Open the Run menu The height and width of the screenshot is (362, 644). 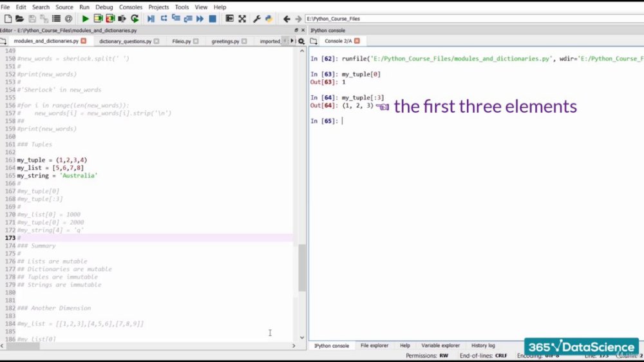click(84, 7)
